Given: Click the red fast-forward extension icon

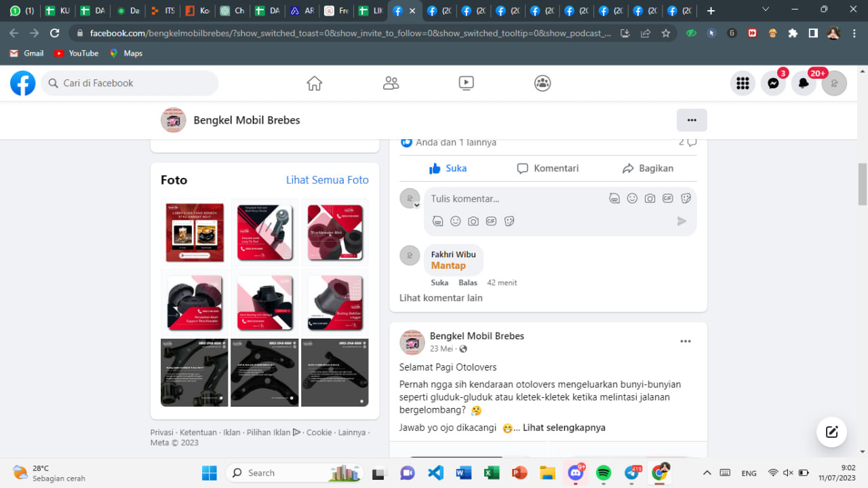Looking at the screenshot, I should tap(752, 33).
